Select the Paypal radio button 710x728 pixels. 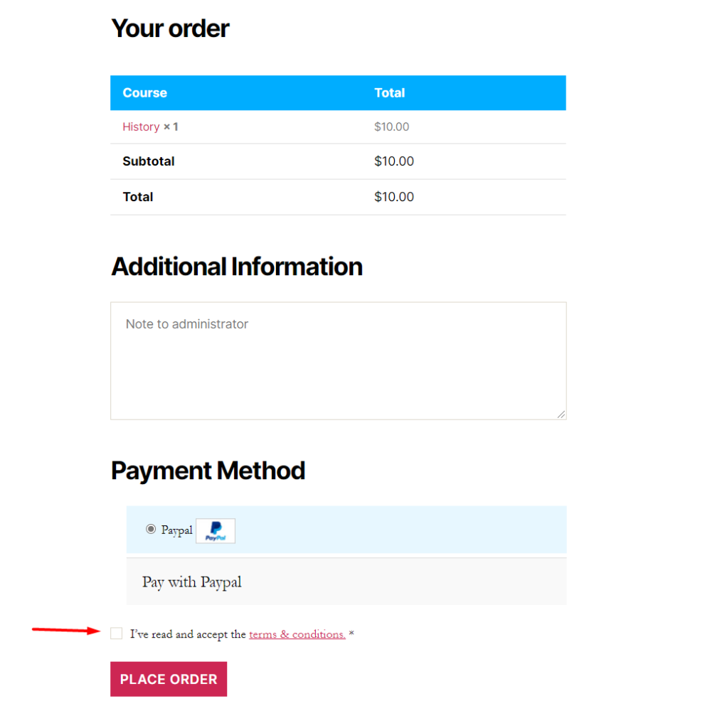coord(151,529)
